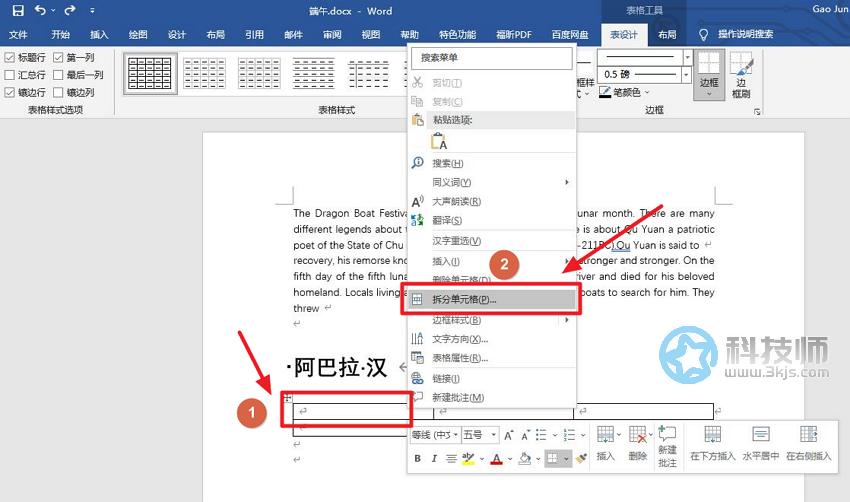Enable the 镶边列 checkbox
The image size is (850, 502).
coord(74,92)
